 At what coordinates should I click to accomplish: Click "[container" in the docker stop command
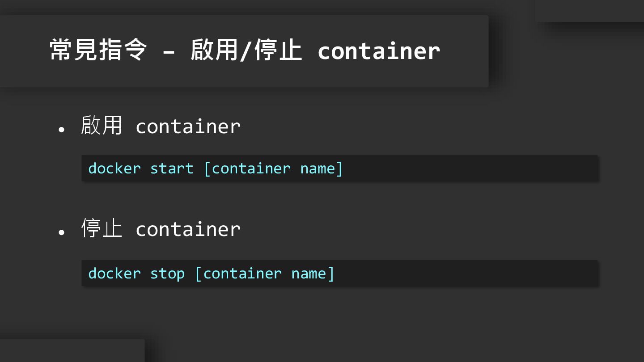click(x=238, y=274)
